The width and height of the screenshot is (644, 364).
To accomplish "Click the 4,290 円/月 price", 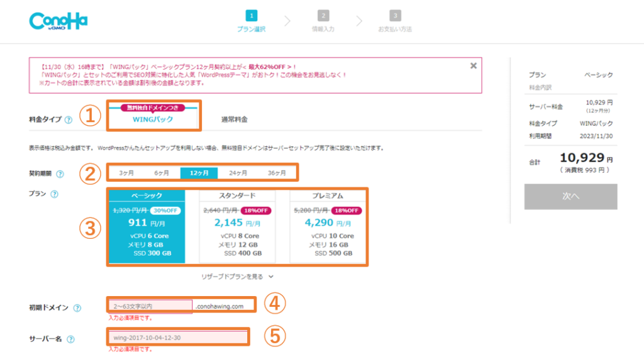I will point(328,223).
